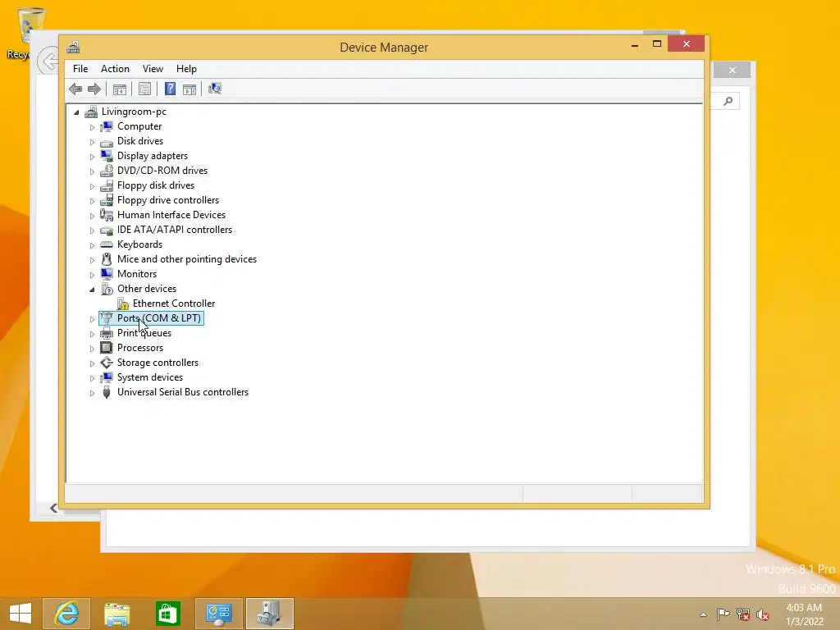The image size is (840, 630).
Task: Click the search icon in background window
Action: (728, 101)
